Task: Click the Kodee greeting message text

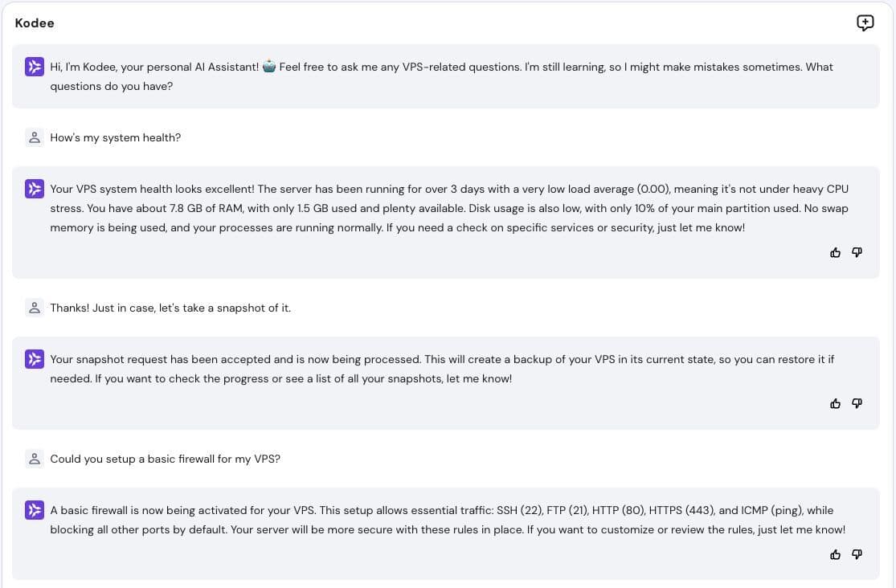Action: 441,76
